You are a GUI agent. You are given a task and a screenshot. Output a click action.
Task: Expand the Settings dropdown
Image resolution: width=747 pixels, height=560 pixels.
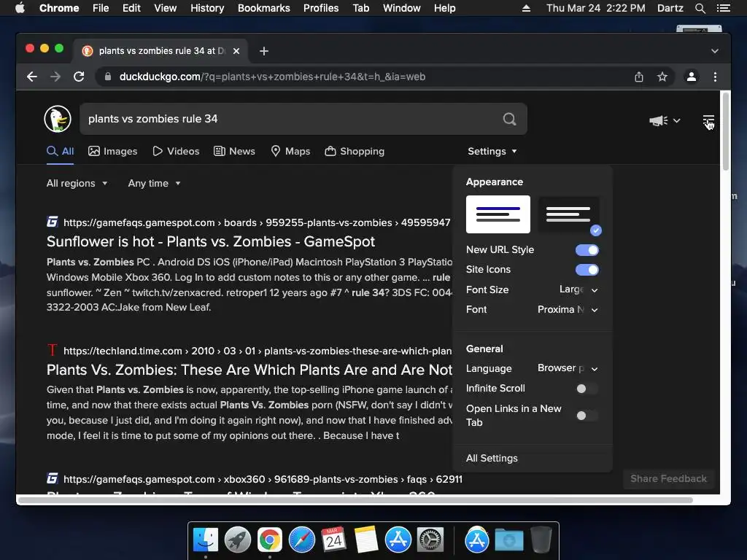(492, 152)
